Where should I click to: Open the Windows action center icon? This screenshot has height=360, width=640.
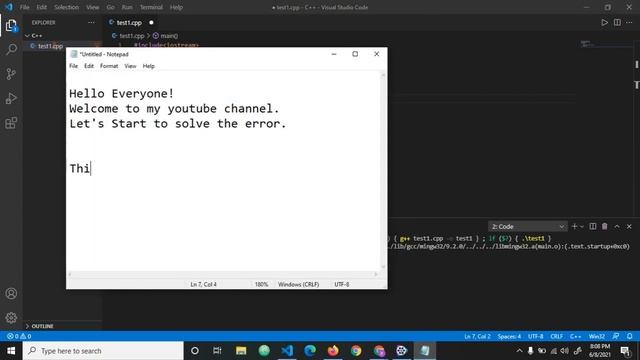(x=625, y=351)
